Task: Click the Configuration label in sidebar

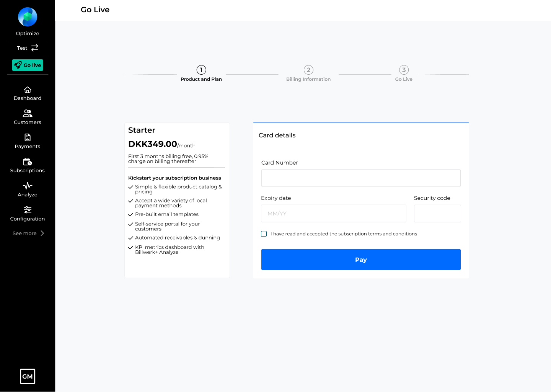Action: point(28,219)
